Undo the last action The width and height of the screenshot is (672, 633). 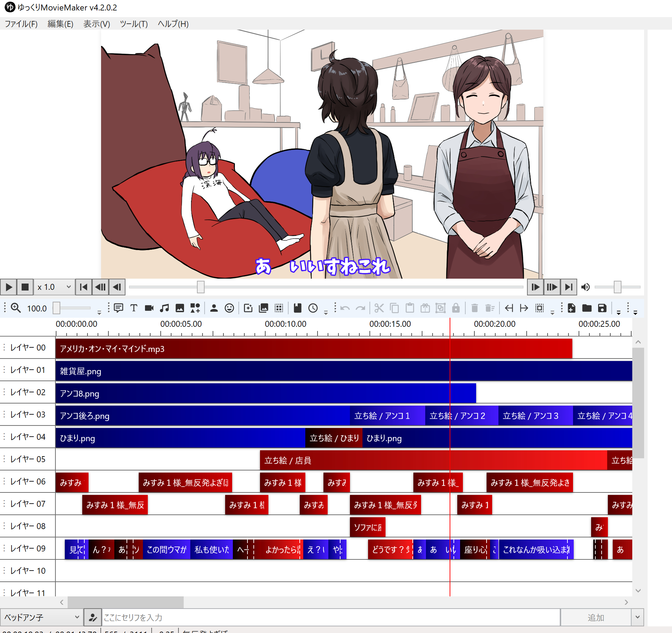344,308
